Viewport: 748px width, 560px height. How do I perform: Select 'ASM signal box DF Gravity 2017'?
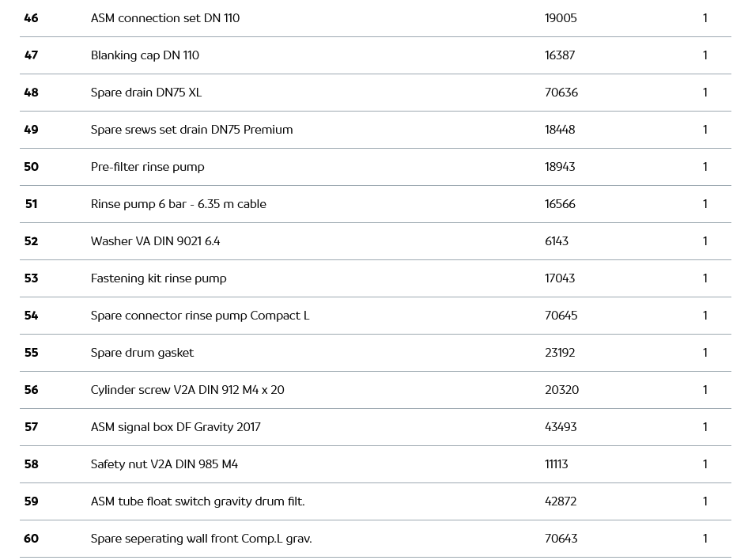click(x=176, y=427)
